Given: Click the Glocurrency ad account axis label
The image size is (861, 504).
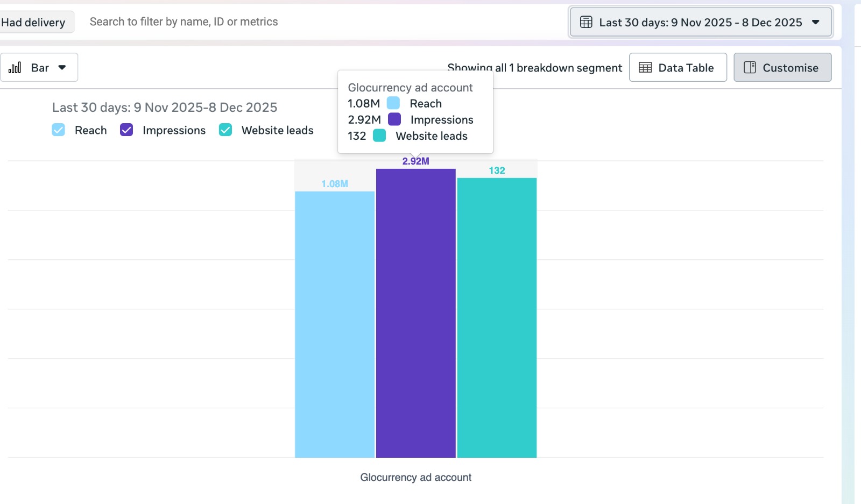Looking at the screenshot, I should [x=415, y=477].
